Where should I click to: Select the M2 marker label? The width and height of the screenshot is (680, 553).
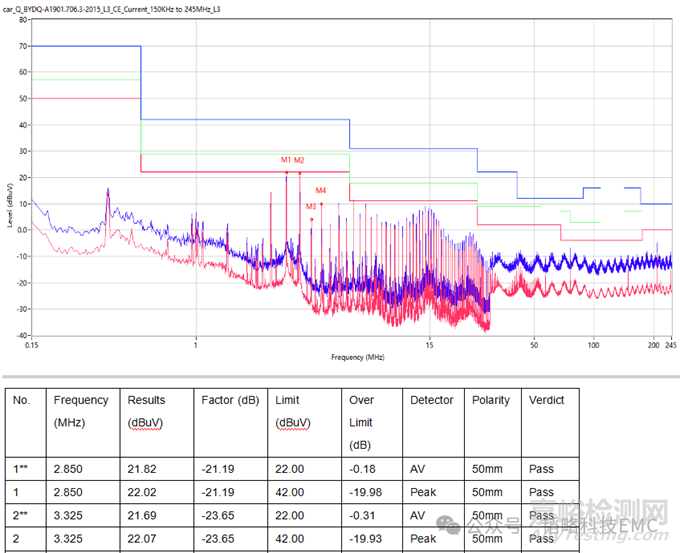pos(300,160)
